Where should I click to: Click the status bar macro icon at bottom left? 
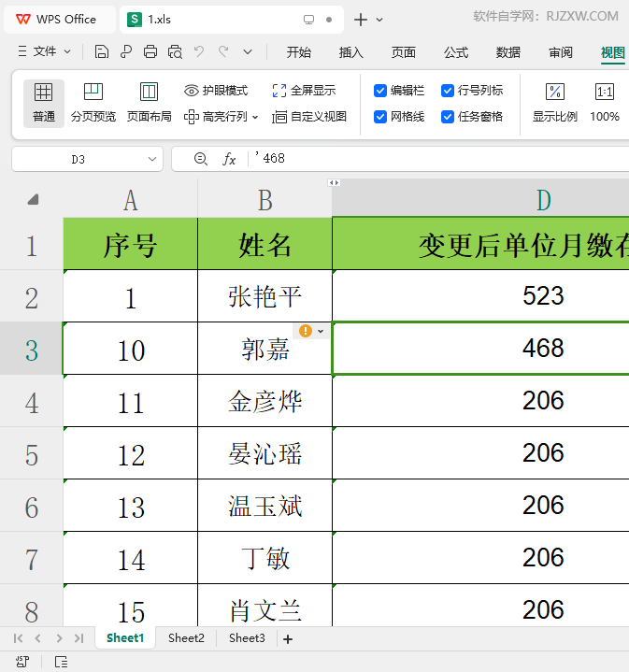coord(22,662)
